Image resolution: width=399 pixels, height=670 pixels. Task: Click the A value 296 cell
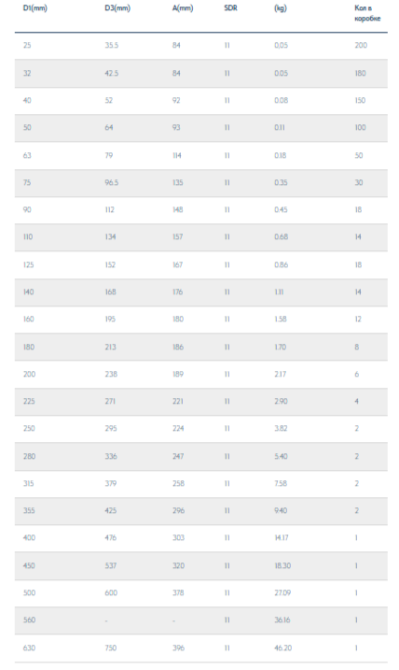pos(179,511)
